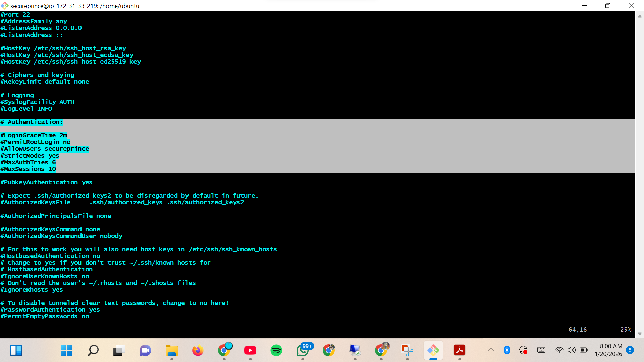Click the '#AddressFamily any' line
This screenshot has width=644, height=362.
pyautogui.click(x=34, y=21)
